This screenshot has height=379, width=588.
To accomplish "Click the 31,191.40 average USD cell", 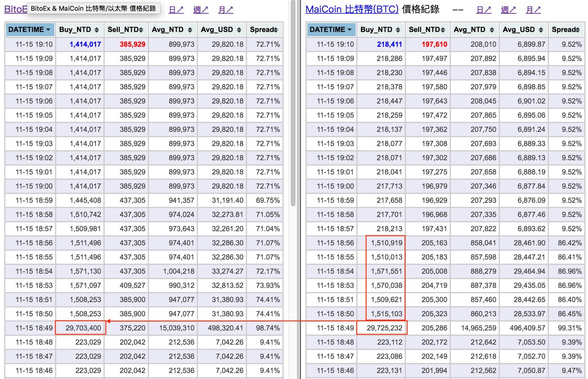I will click(221, 201).
